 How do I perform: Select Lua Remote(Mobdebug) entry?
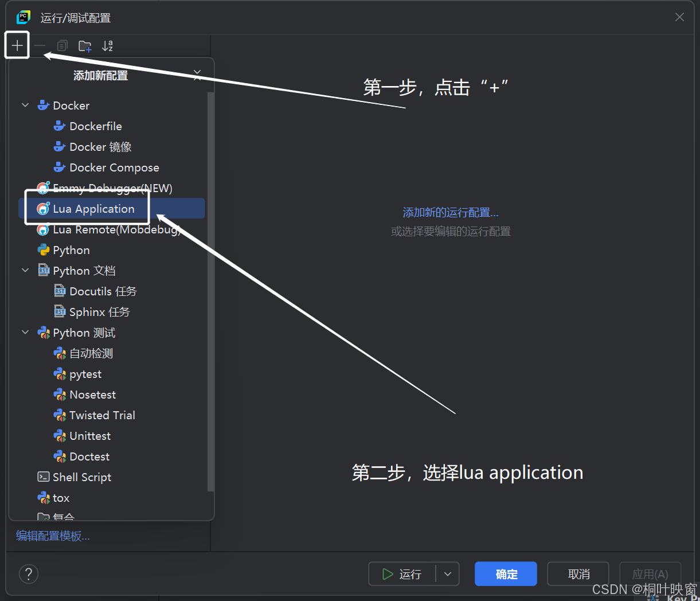tap(112, 229)
